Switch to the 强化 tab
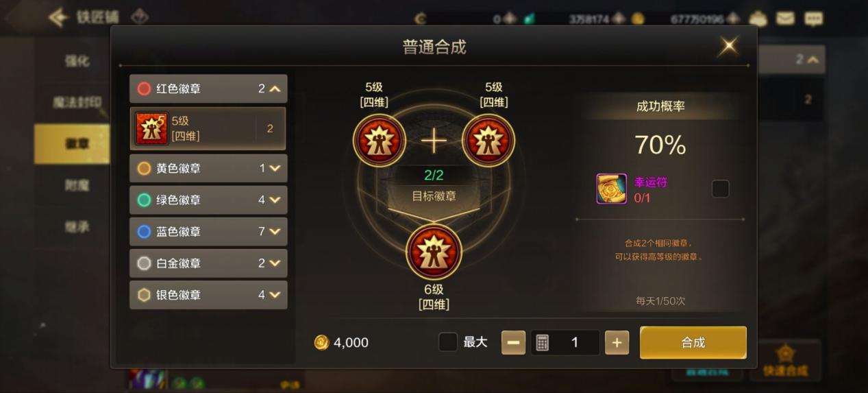The width and height of the screenshot is (868, 393). point(77,61)
